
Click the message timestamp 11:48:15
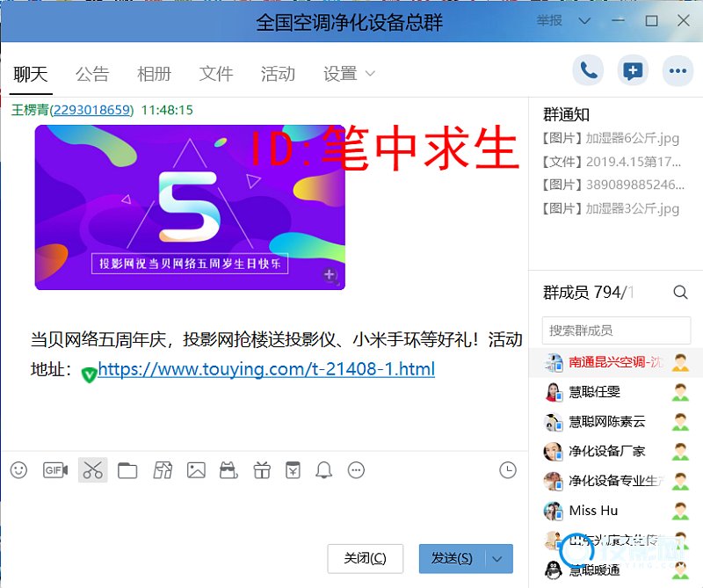tap(167, 110)
